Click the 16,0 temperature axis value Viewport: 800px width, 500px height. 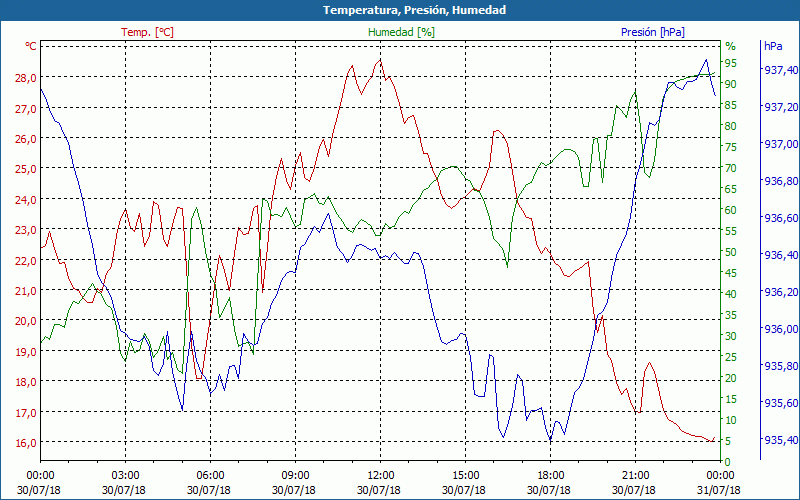[x=27, y=442]
